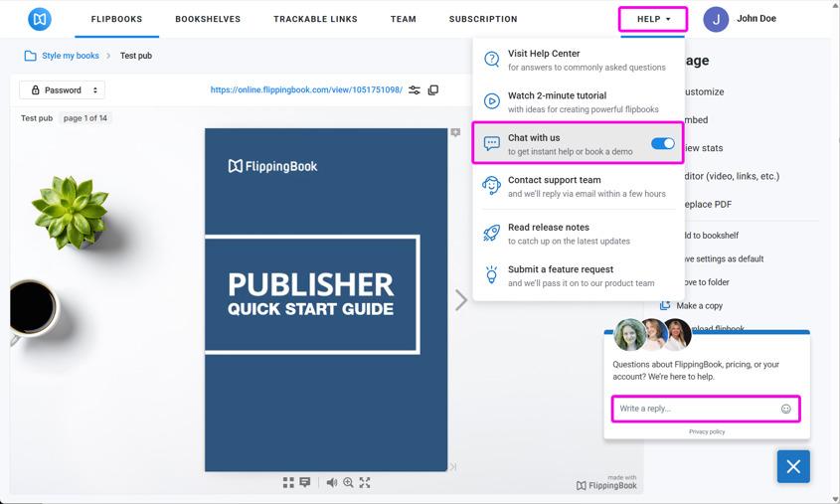Open the Password protection dropdown
Viewport: 840px width, 504px height.
pyautogui.click(x=63, y=90)
